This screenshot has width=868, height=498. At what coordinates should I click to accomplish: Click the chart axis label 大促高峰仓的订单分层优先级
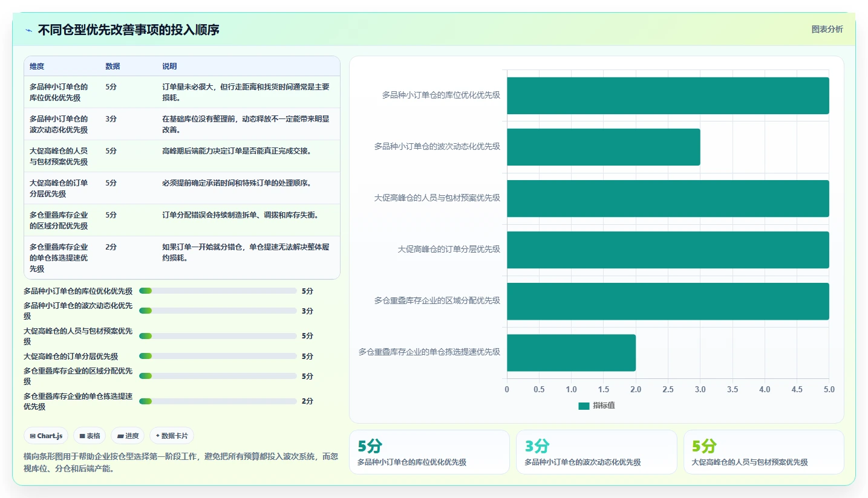449,250
